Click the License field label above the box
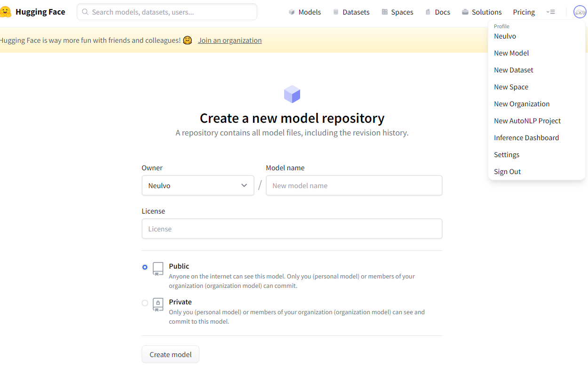 click(153, 211)
